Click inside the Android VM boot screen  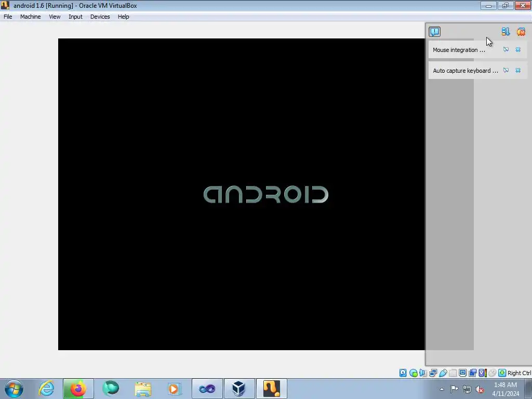[x=242, y=194]
